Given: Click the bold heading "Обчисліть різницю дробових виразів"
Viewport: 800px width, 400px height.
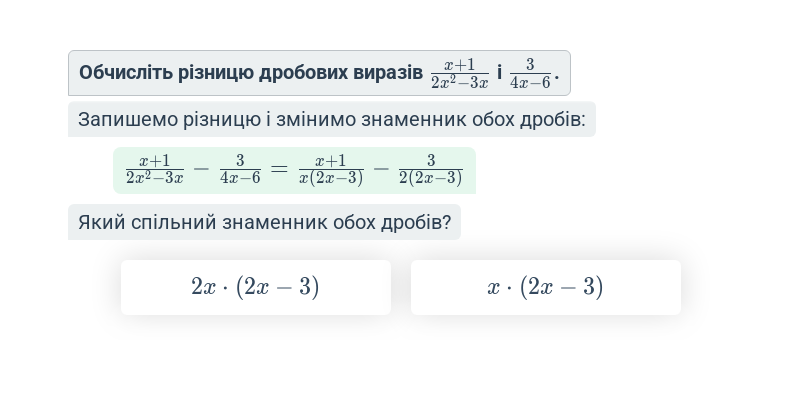Looking at the screenshot, I should [x=251, y=73].
